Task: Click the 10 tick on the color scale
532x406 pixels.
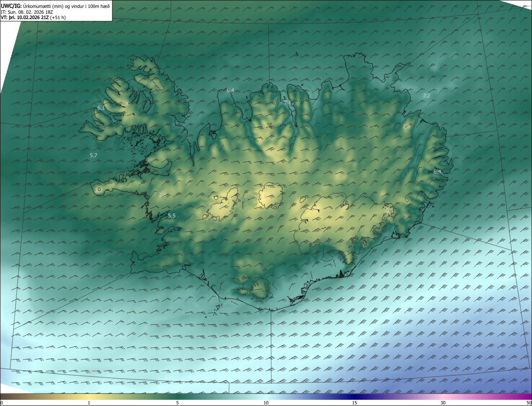Action: (x=266, y=403)
